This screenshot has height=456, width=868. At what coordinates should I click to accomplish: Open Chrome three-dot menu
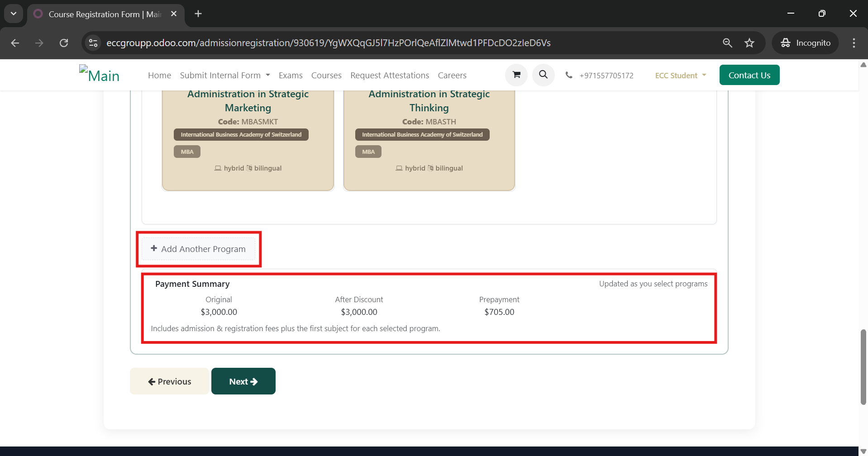coord(854,43)
